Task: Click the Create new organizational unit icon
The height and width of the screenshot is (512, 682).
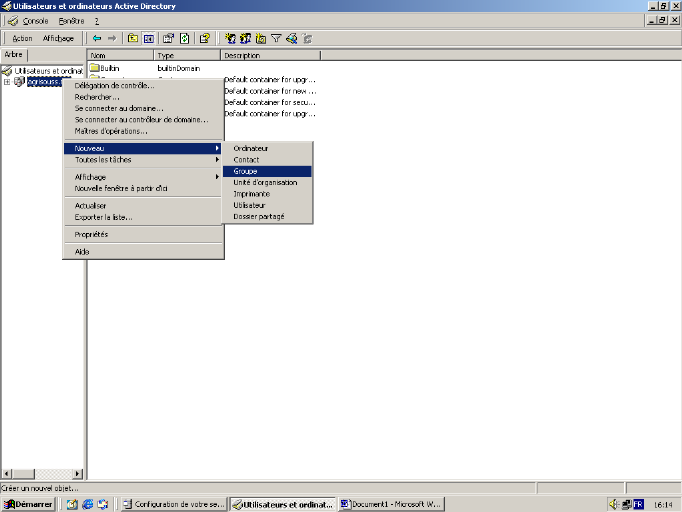Action: click(x=261, y=38)
